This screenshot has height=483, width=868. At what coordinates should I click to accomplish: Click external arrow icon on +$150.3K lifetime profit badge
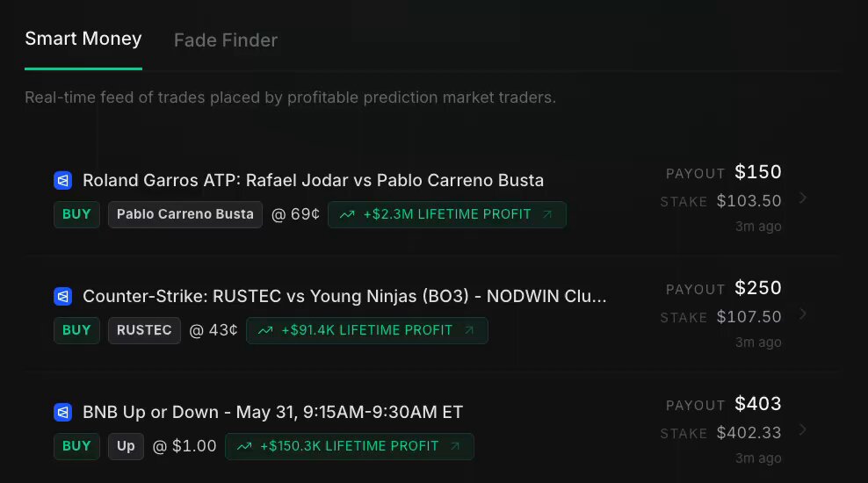[455, 446]
